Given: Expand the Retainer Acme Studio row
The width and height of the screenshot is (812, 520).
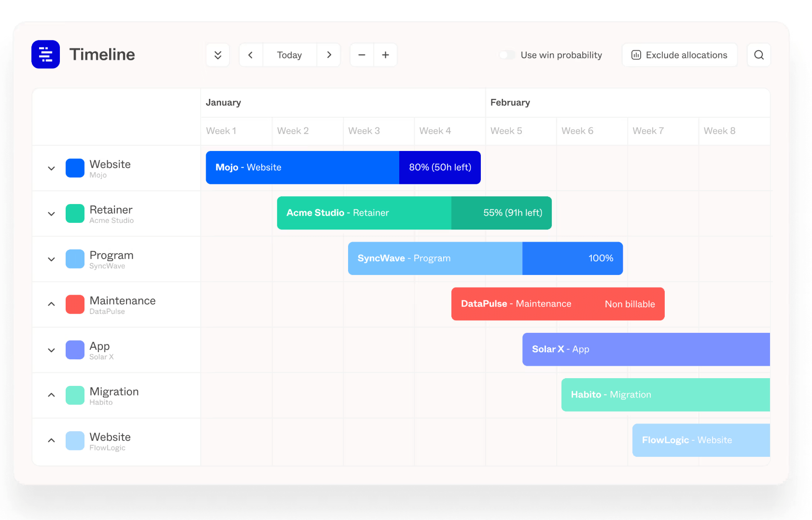Looking at the screenshot, I should [x=52, y=214].
